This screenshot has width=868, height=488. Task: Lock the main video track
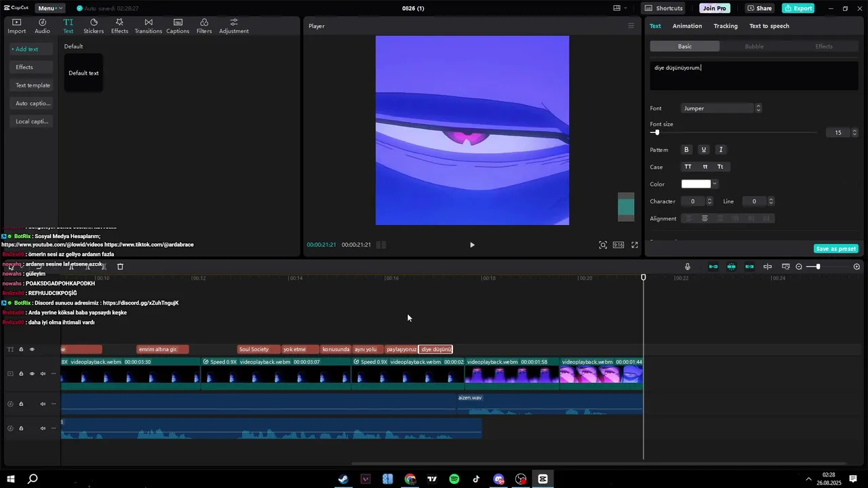pyautogui.click(x=21, y=373)
